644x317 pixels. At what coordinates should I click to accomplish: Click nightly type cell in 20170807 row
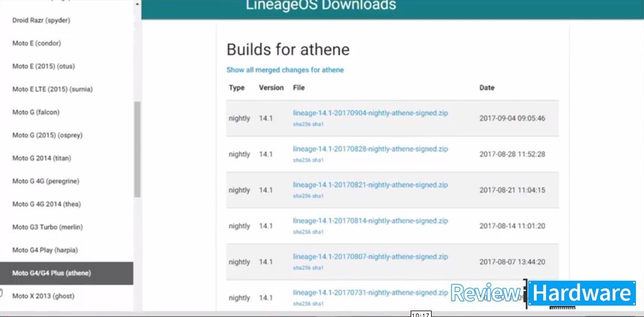coord(239,262)
